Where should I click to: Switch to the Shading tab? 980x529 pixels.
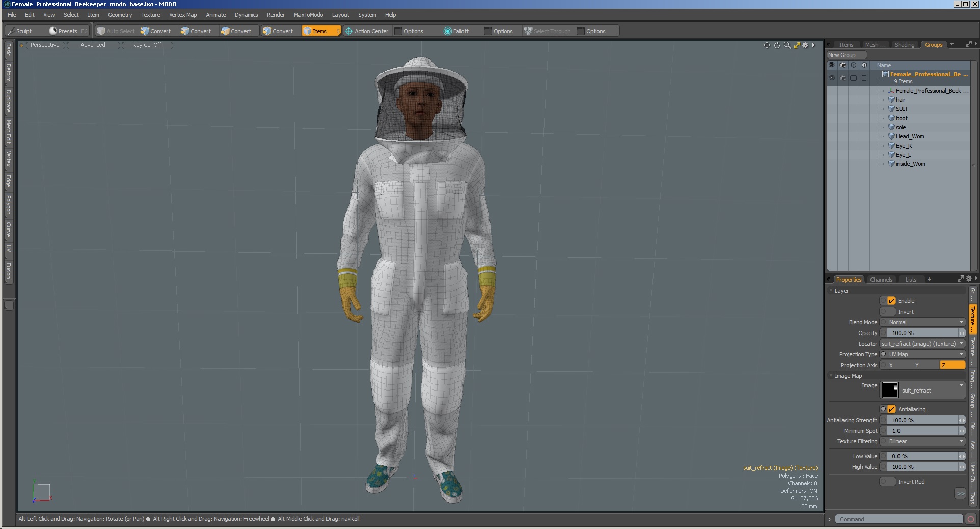click(x=905, y=45)
